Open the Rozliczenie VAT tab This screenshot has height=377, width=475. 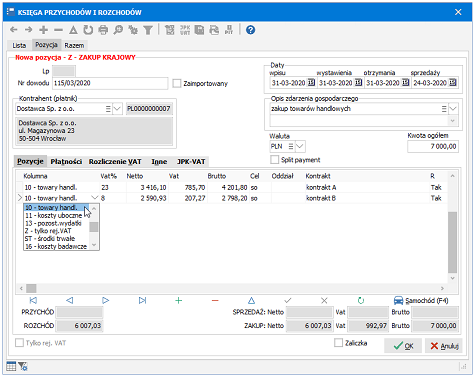pos(115,162)
